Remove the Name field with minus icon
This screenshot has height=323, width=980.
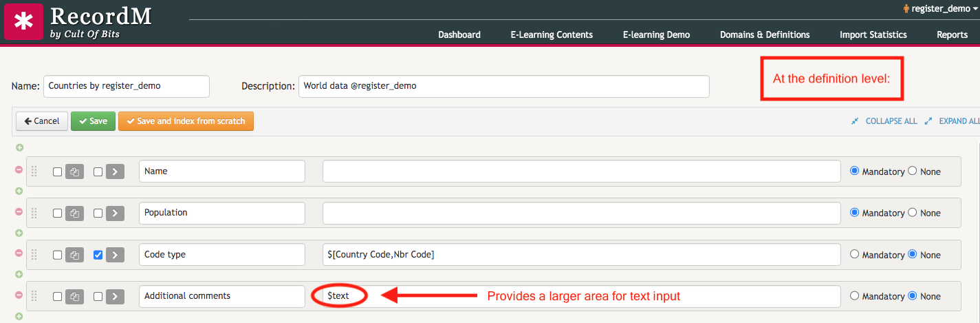[x=19, y=169]
